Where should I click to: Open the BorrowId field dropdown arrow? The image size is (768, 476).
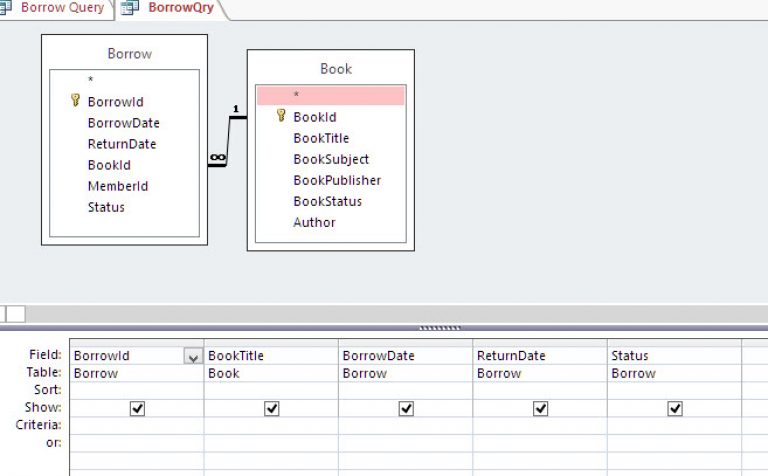pos(193,356)
